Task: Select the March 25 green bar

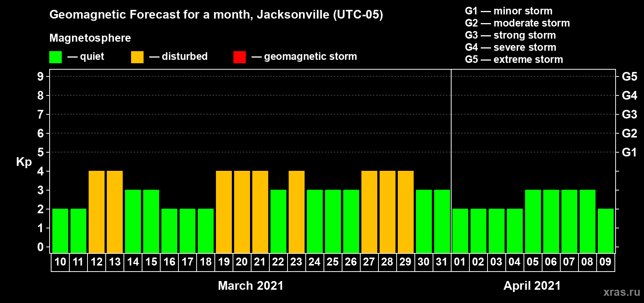Action: 333,221
